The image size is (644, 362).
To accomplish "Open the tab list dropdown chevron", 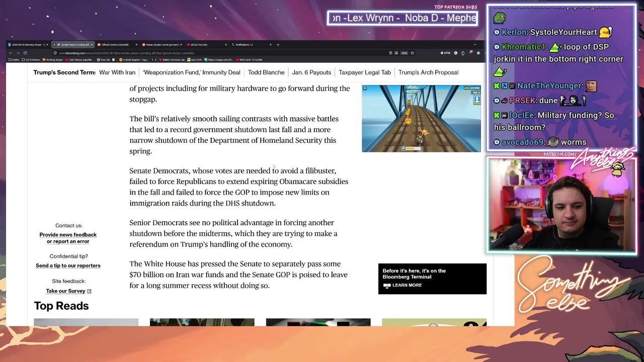I will coord(475,45).
